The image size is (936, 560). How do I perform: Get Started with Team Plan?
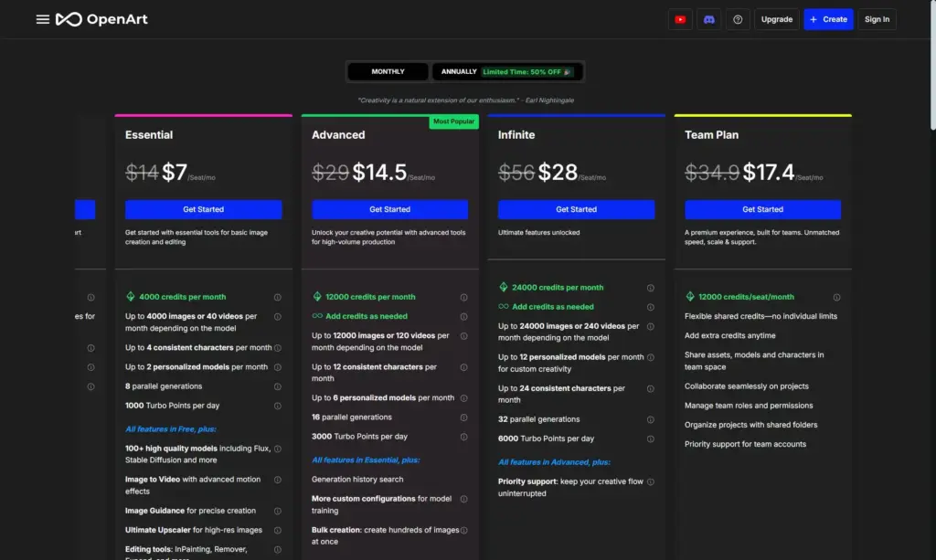click(x=763, y=209)
